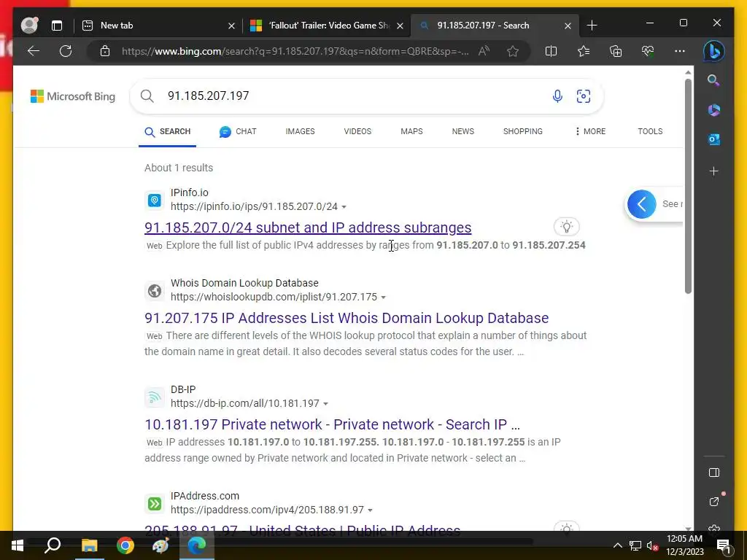Screen dimensions: 747x560
Task: Expand the MORE search options
Action: 590,131
